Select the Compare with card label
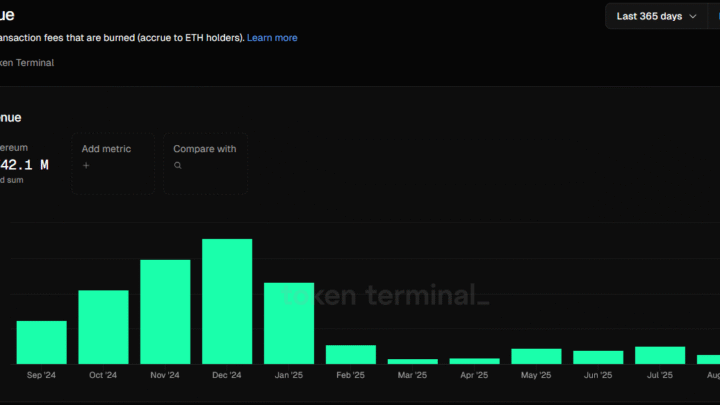The height and width of the screenshot is (405, 720). coord(204,149)
